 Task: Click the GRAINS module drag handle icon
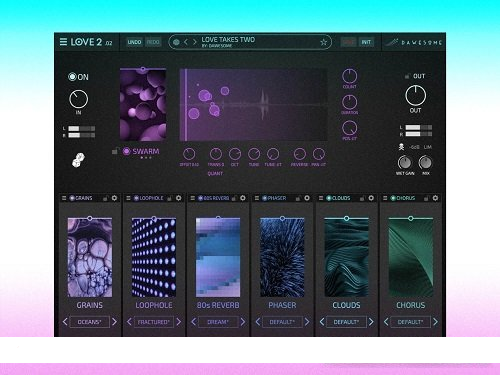point(64,198)
